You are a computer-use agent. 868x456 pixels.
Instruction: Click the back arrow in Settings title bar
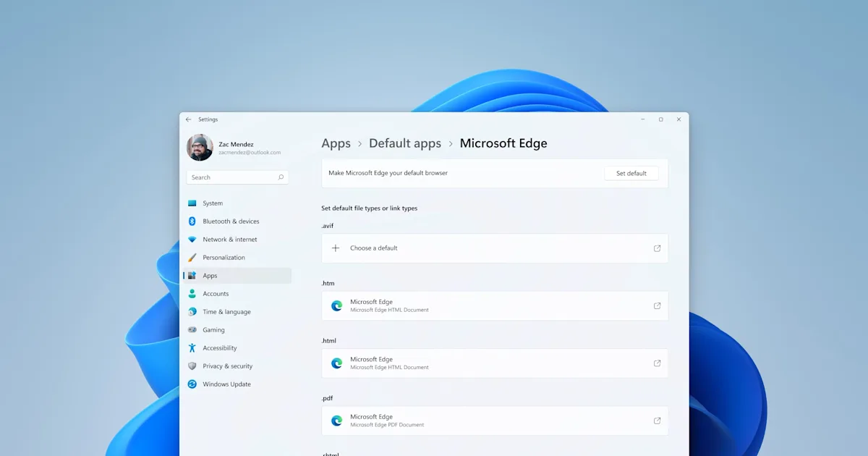pos(189,119)
